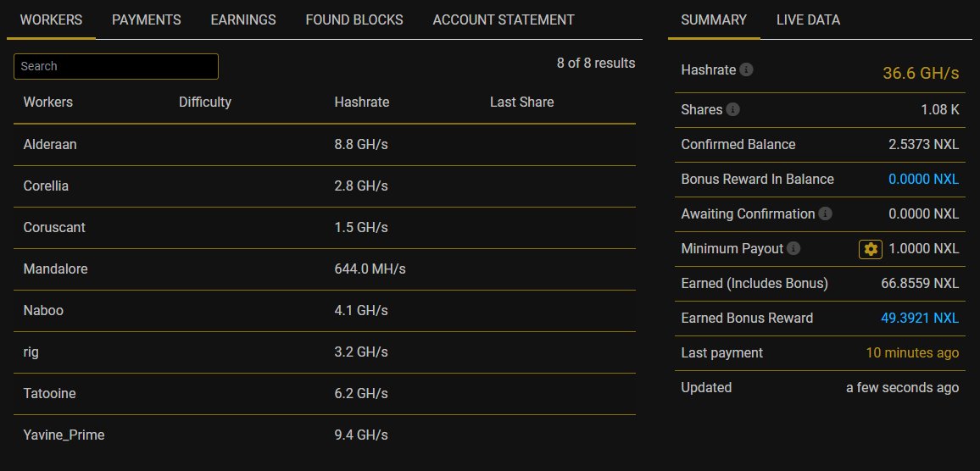
Task: Switch to the Live Data tab
Action: click(808, 20)
